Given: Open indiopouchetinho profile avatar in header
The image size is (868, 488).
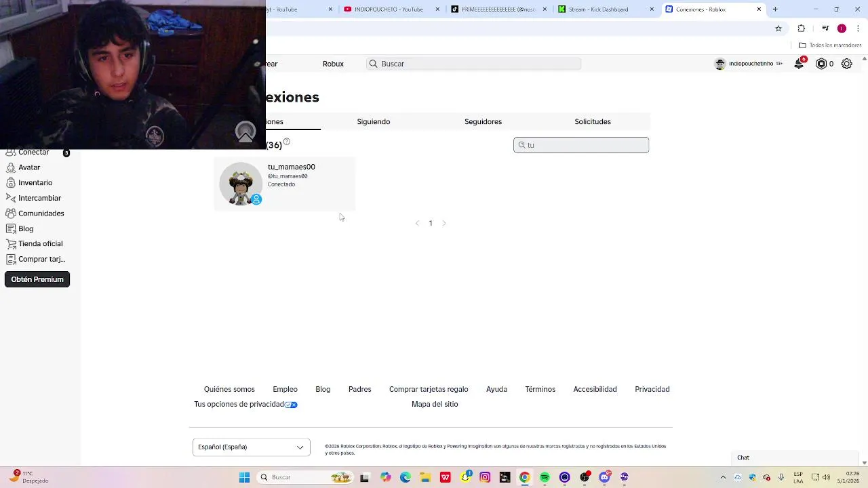Looking at the screenshot, I should point(720,64).
